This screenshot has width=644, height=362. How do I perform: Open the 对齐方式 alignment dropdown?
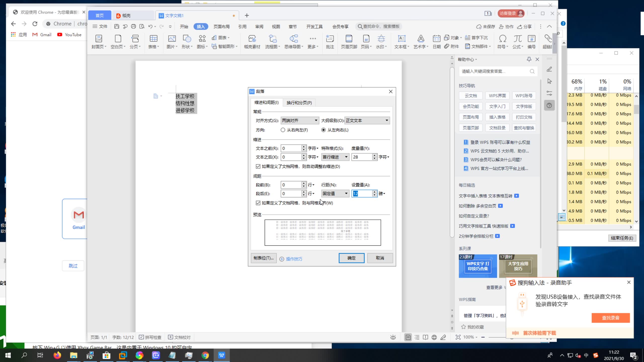coord(300,121)
